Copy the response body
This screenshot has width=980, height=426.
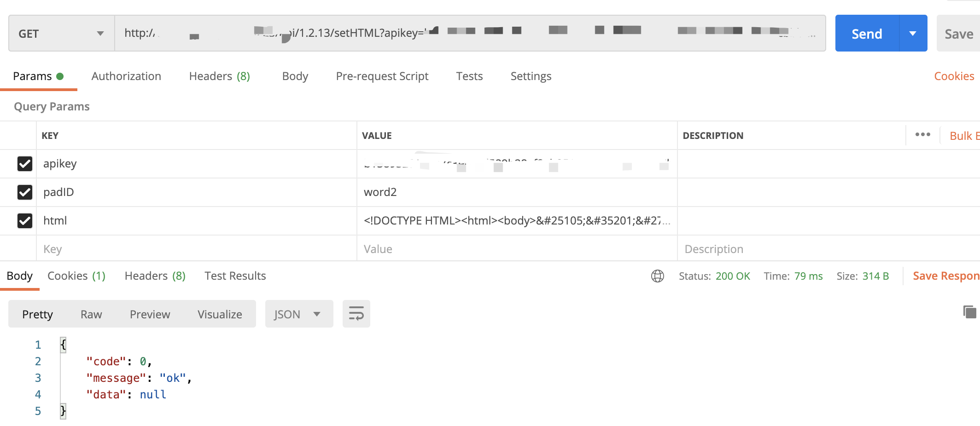970,312
